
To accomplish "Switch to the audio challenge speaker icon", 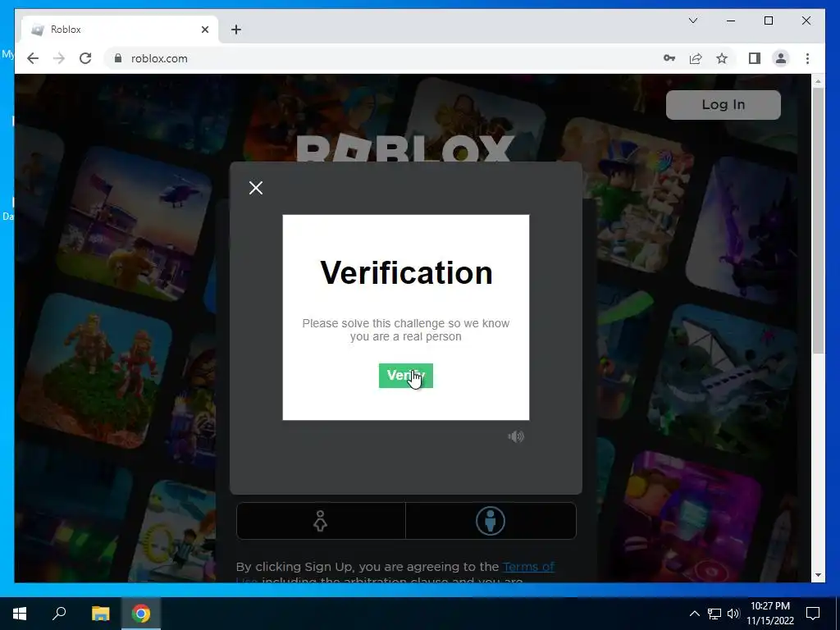I will pos(516,436).
